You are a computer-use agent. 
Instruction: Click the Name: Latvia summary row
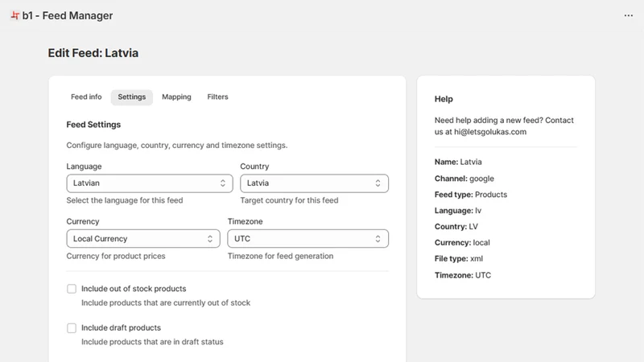(x=458, y=162)
